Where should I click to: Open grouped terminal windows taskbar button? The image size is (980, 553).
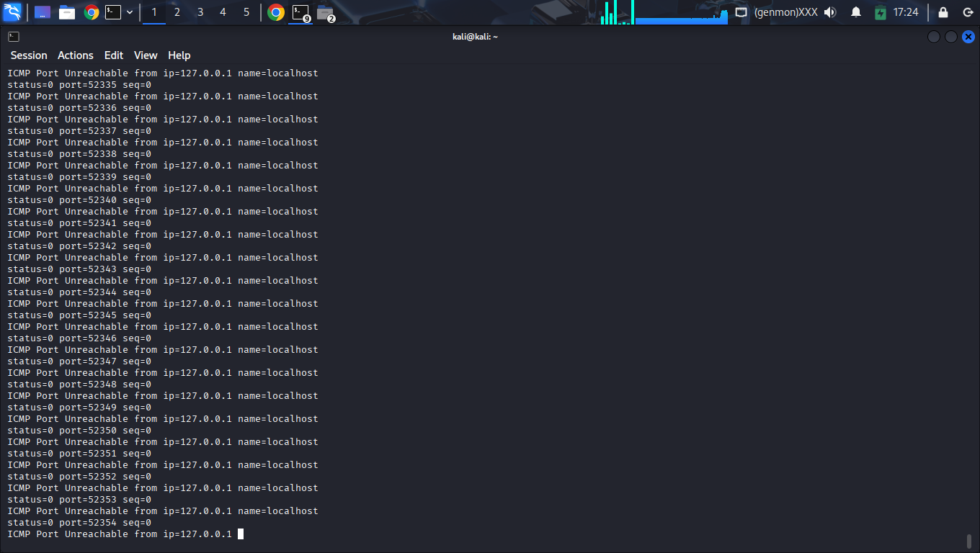tap(300, 12)
